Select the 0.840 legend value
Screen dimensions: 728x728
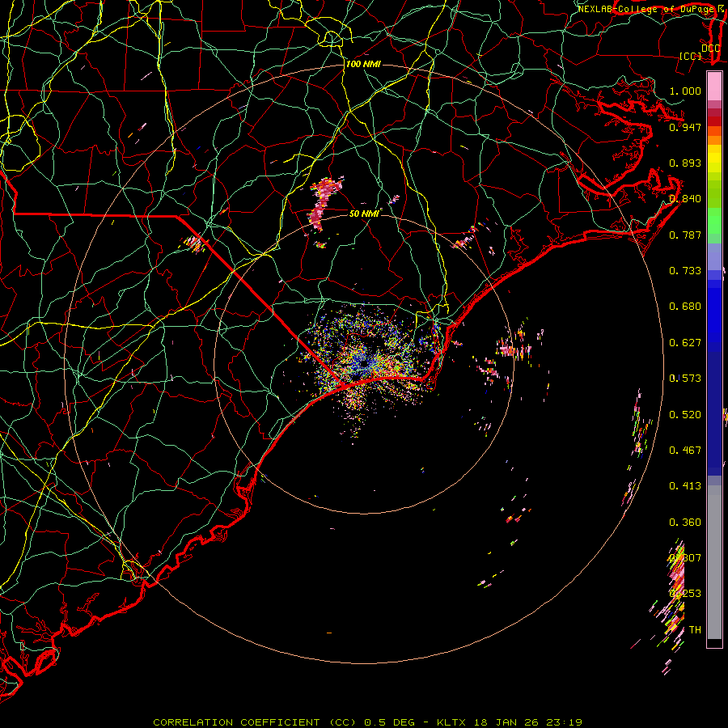685,199
